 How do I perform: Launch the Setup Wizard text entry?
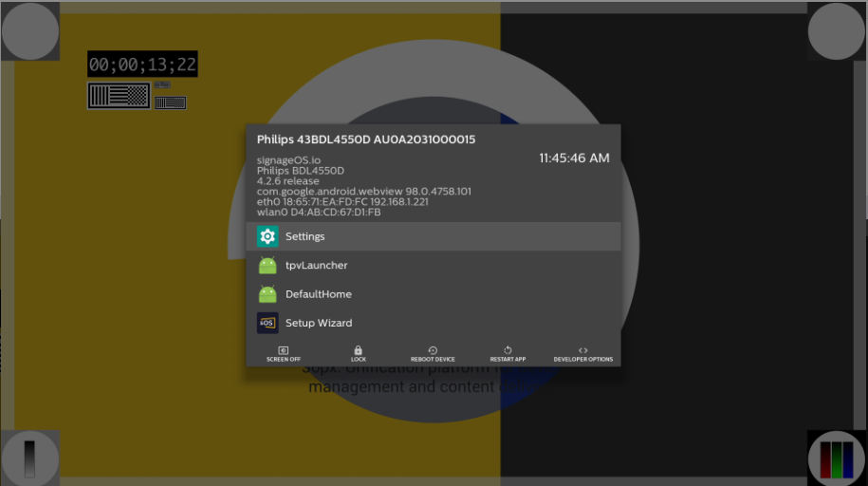[319, 323]
